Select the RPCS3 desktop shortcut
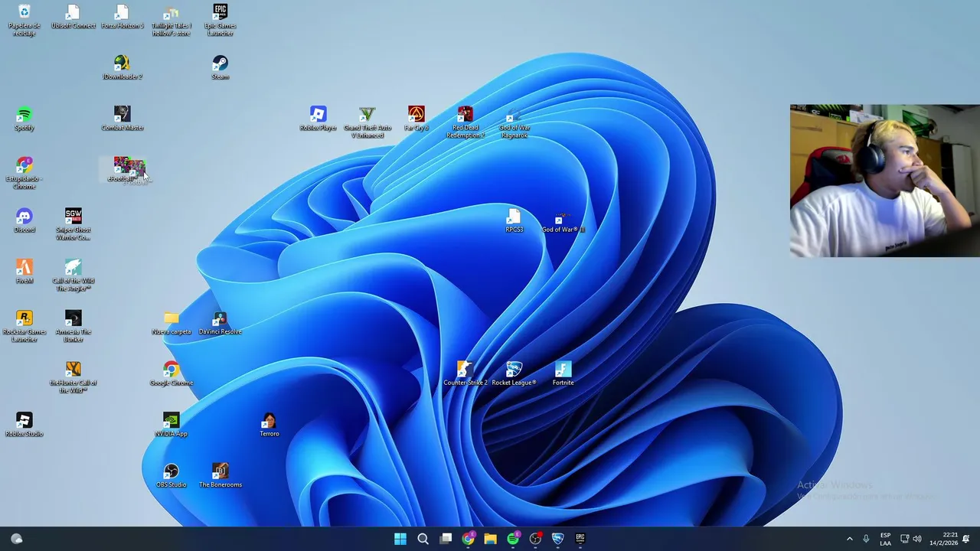 click(514, 220)
